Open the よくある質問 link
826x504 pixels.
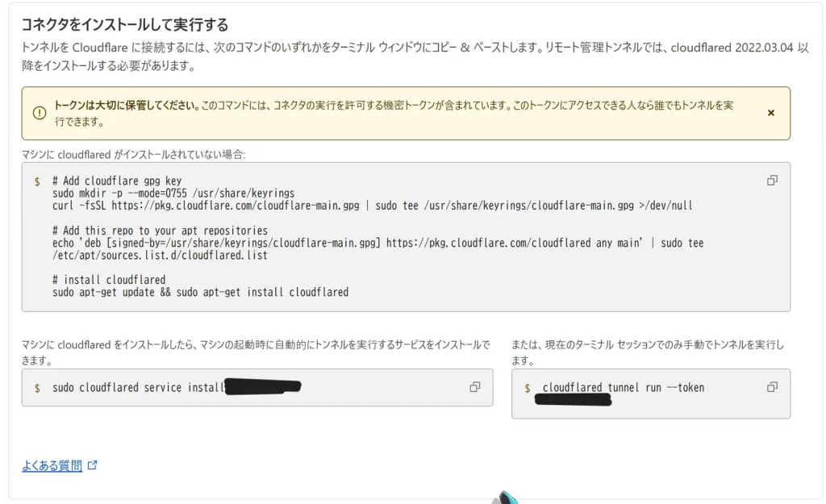52,465
